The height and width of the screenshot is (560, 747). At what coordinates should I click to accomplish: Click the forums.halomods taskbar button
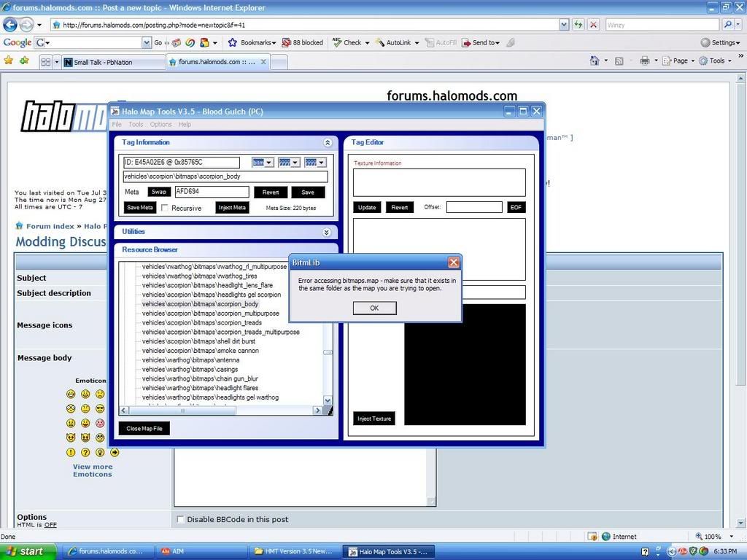click(x=109, y=551)
